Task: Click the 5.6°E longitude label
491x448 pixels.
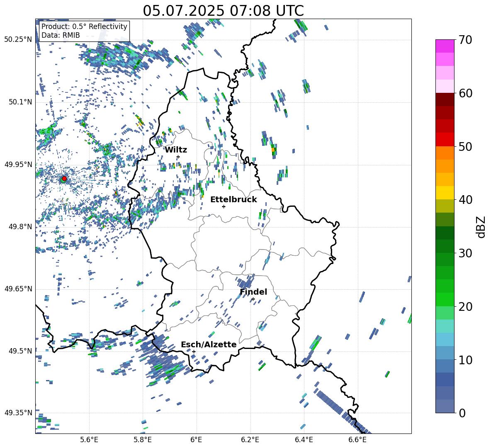Action: pyautogui.click(x=89, y=440)
